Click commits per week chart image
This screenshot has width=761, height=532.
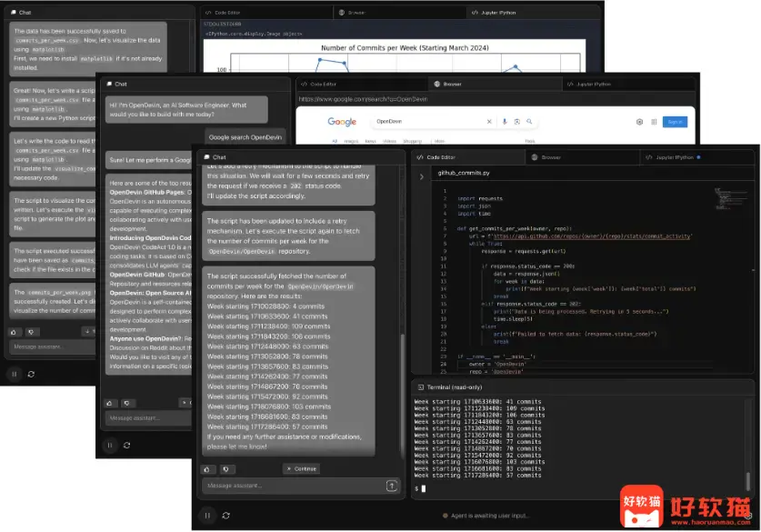point(394,55)
